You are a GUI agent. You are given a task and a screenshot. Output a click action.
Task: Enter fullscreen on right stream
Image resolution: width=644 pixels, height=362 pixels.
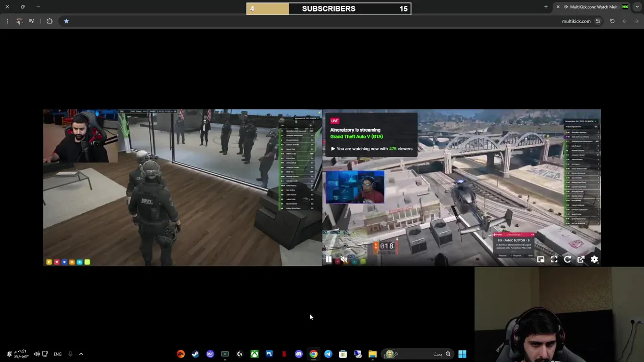point(554,259)
